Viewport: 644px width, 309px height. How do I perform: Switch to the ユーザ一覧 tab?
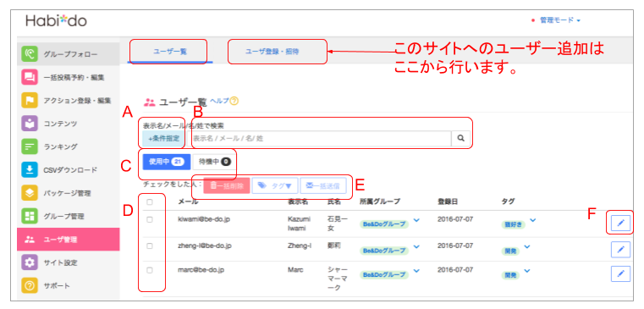pos(169,52)
